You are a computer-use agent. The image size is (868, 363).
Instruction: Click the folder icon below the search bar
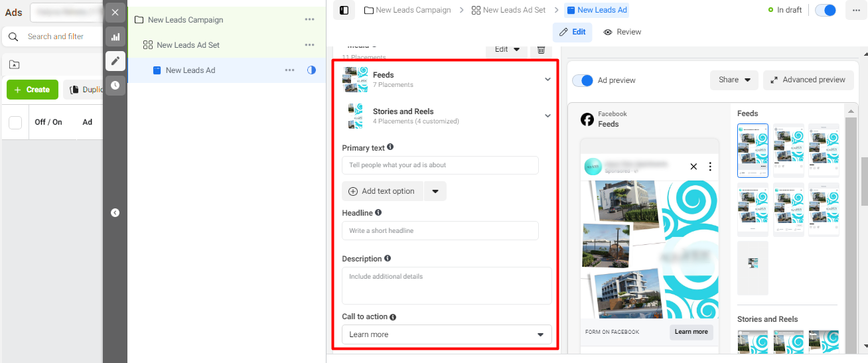15,64
